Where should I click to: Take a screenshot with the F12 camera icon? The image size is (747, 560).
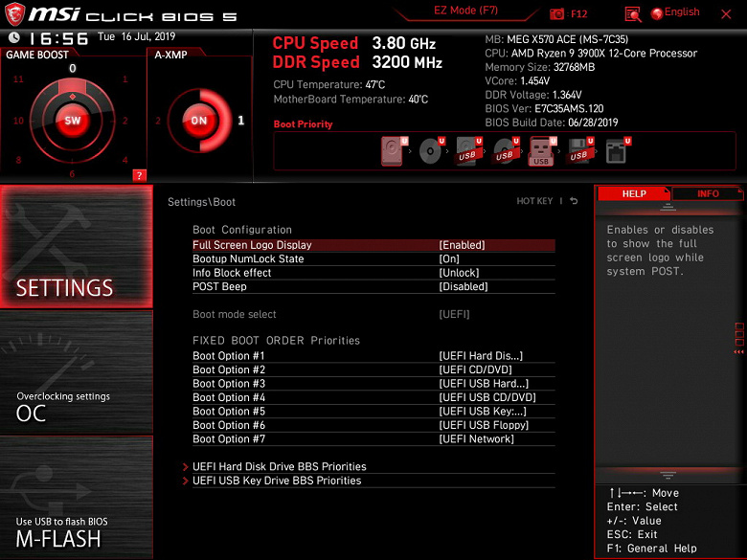tap(556, 14)
